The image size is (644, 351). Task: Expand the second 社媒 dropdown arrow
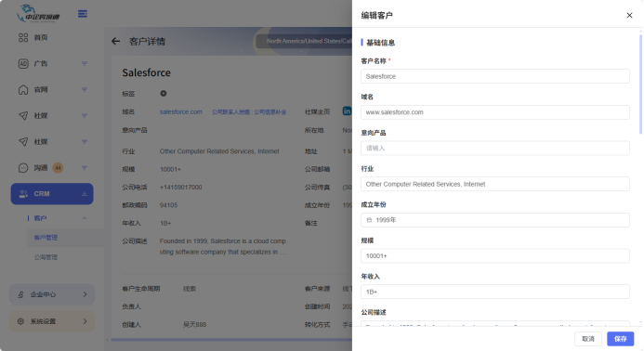coord(85,142)
